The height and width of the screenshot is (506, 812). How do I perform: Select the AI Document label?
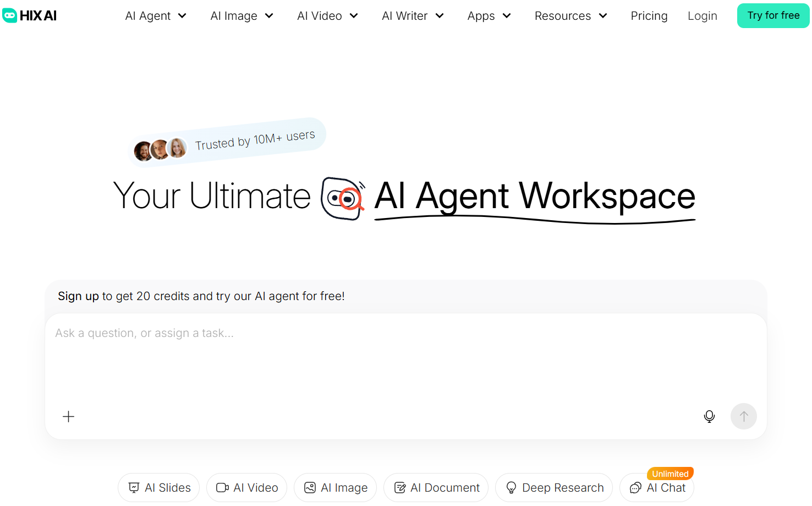(445, 487)
